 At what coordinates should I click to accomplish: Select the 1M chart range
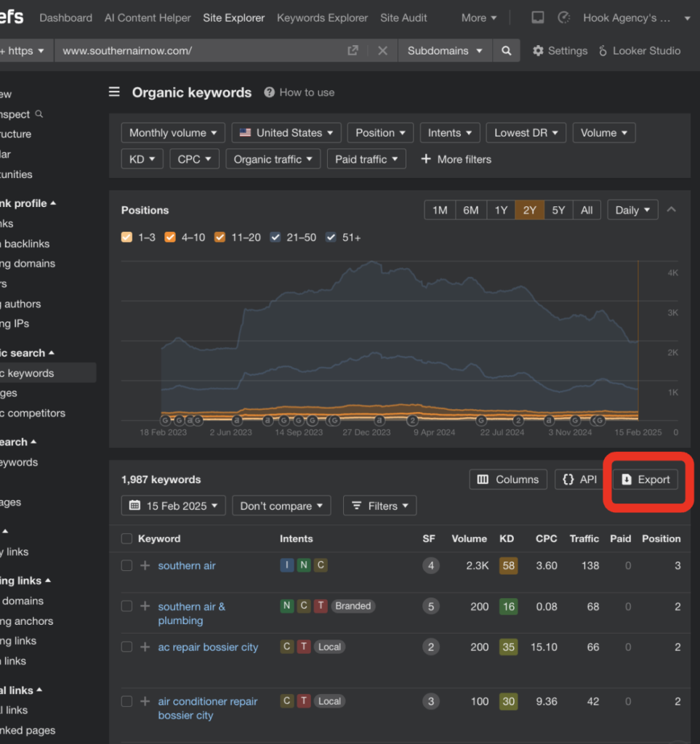pyautogui.click(x=440, y=210)
